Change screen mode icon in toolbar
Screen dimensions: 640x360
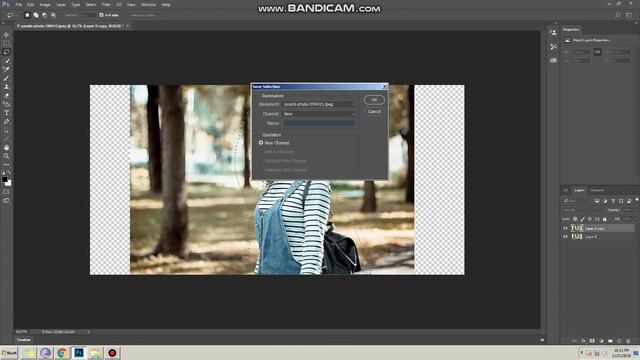tap(6, 200)
